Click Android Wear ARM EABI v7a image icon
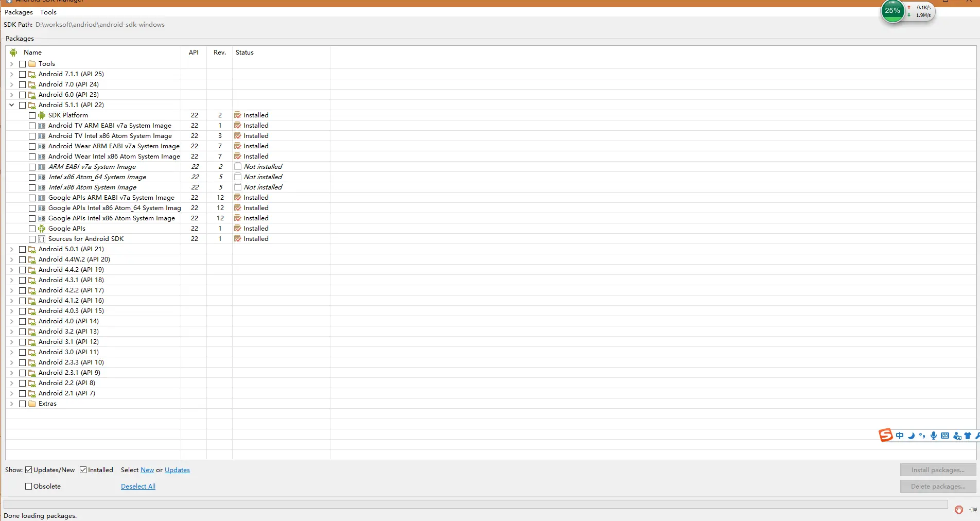 pyautogui.click(x=42, y=146)
